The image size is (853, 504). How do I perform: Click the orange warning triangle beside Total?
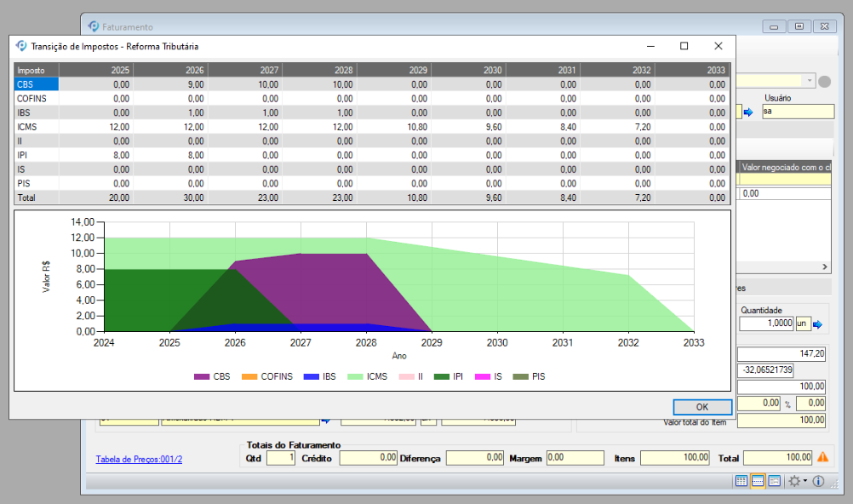click(x=822, y=457)
